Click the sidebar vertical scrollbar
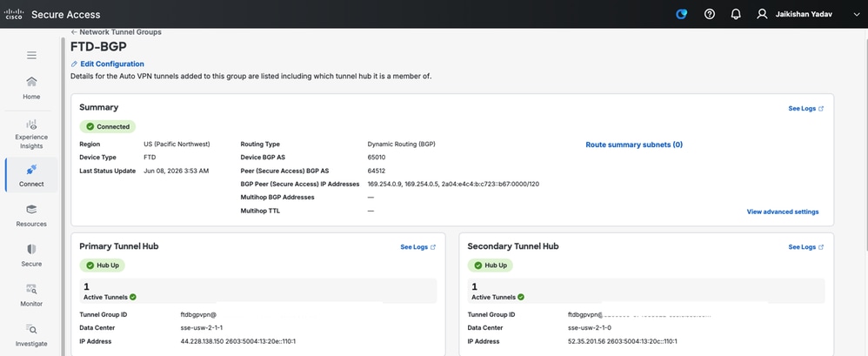This screenshot has width=868, height=356. pyautogui.click(x=63, y=197)
